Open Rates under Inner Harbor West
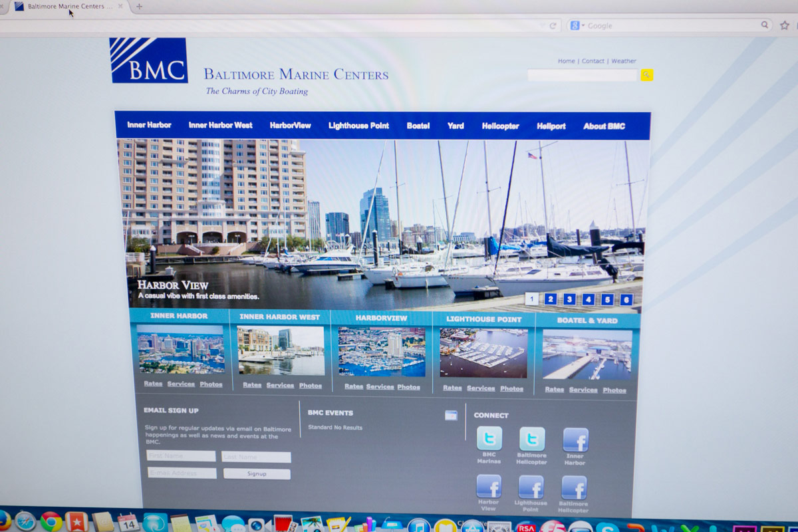798x532 pixels. (252, 385)
